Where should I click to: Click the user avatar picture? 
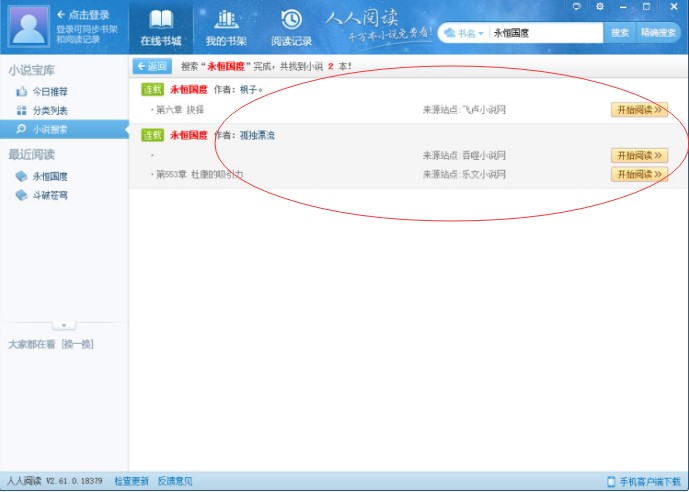pyautogui.click(x=29, y=27)
